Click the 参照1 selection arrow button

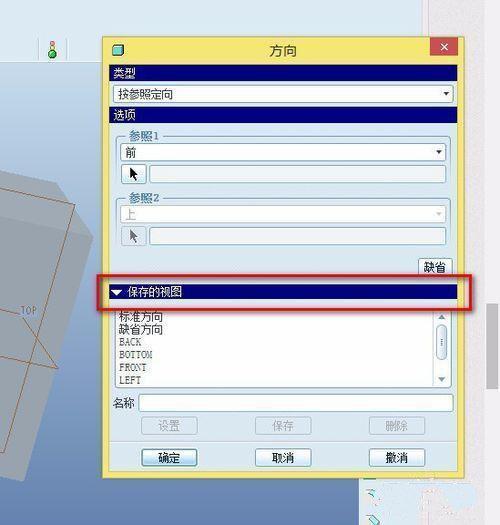tap(134, 174)
